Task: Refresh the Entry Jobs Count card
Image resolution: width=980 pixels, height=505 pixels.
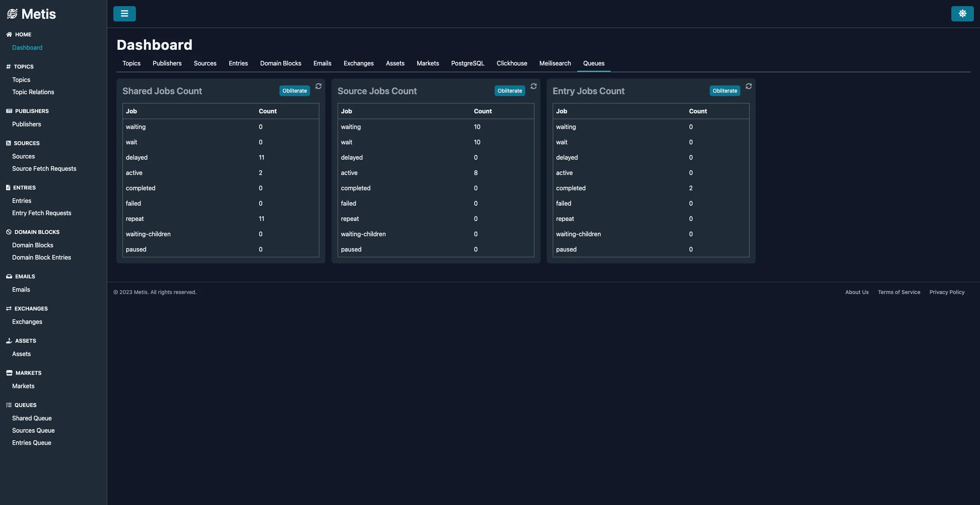Action: [x=748, y=87]
